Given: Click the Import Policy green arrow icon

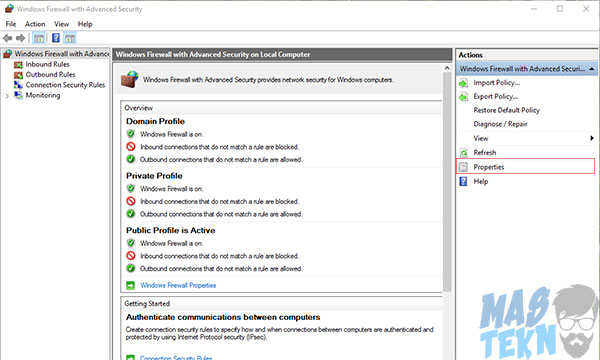Looking at the screenshot, I should [x=463, y=83].
